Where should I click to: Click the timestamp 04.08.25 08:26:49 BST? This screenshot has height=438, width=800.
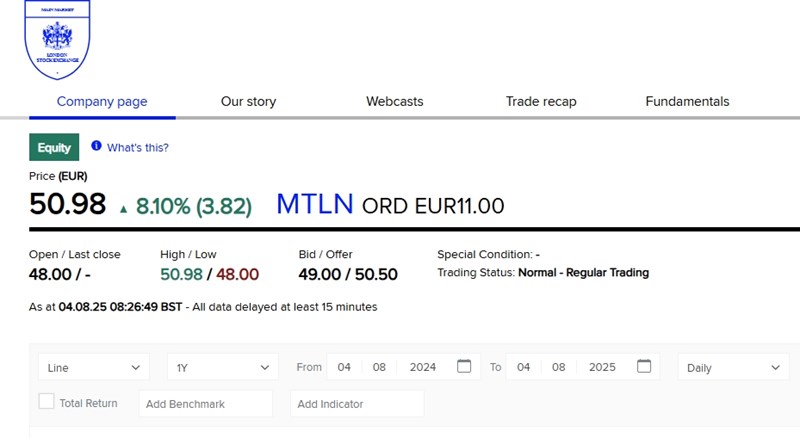120,307
